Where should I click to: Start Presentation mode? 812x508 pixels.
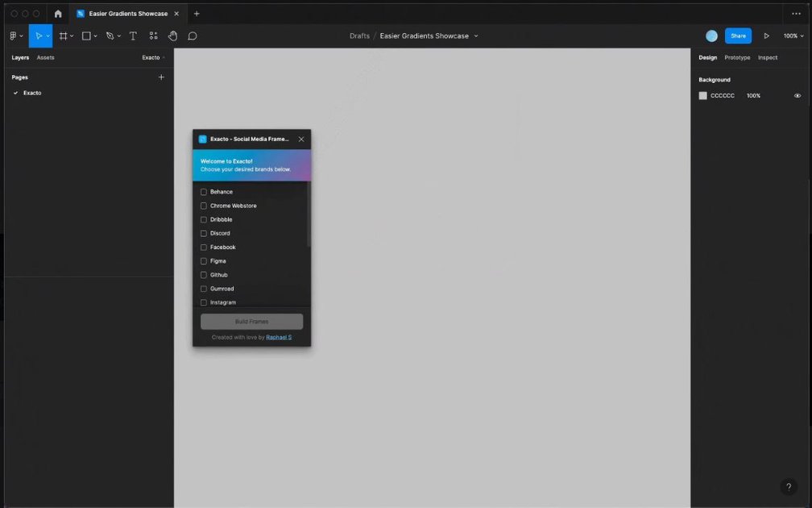[766, 35]
